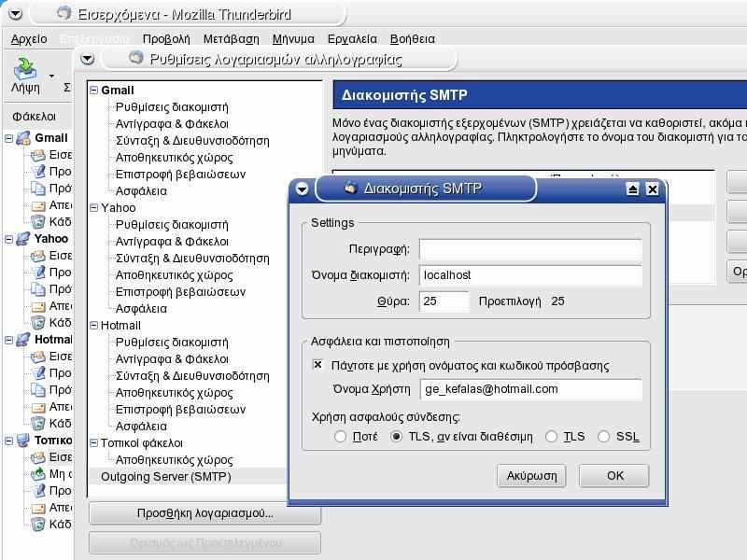Click the Gmail templates folder icon

(37, 189)
